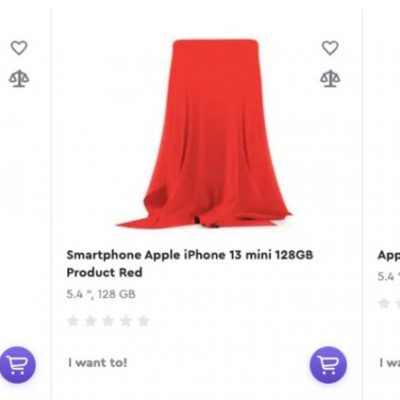Add iPhone 13 mini to favorites heart
The width and height of the screenshot is (400, 400).
click(330, 48)
